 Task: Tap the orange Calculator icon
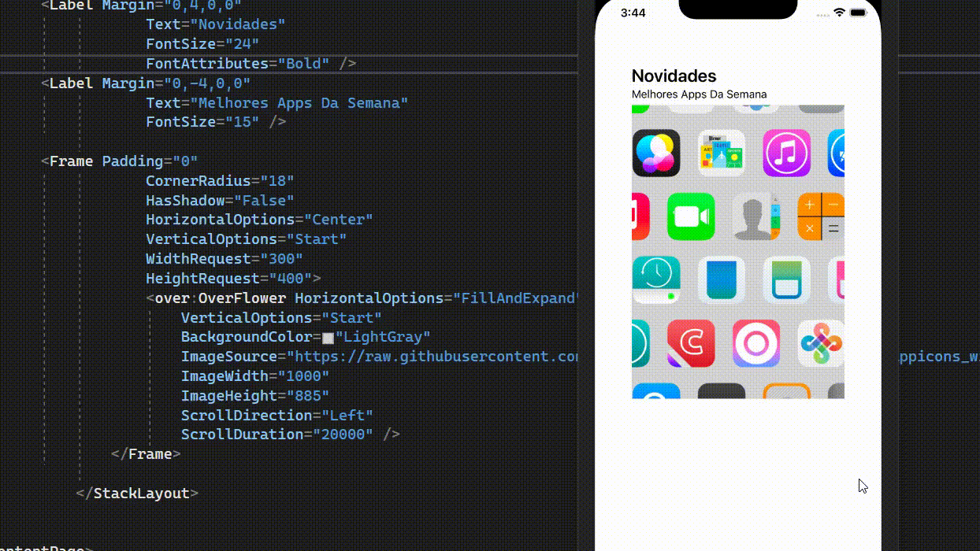[x=821, y=216]
